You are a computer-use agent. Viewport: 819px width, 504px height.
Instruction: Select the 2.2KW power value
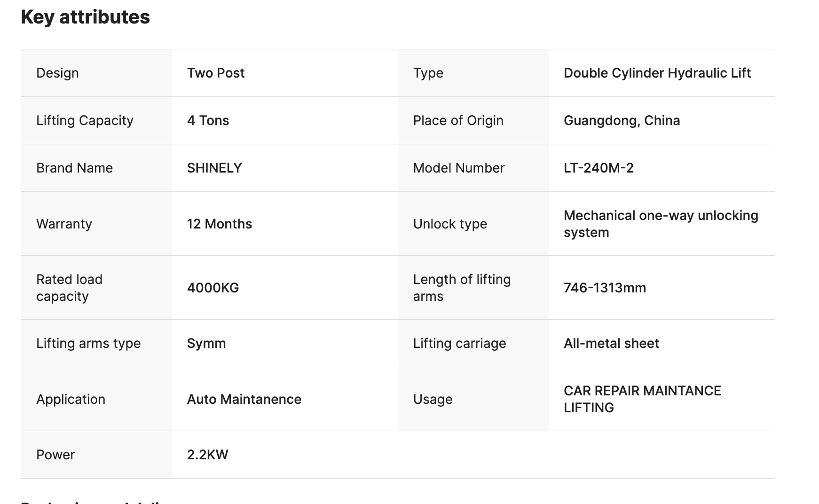coord(207,455)
